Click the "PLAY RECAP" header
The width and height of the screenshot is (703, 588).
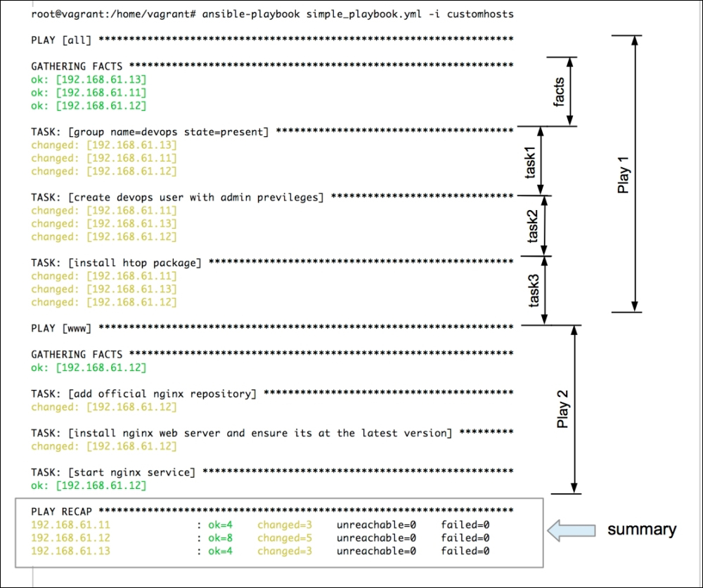(65, 511)
